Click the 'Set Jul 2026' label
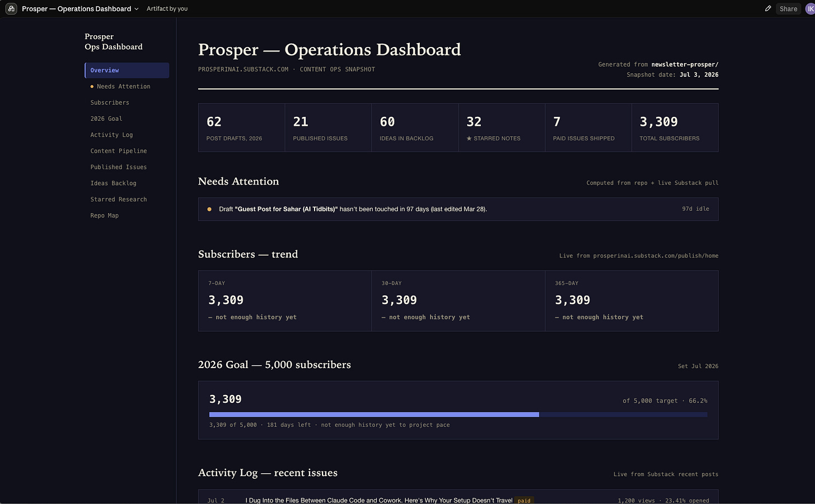The image size is (815, 504). [698, 366]
